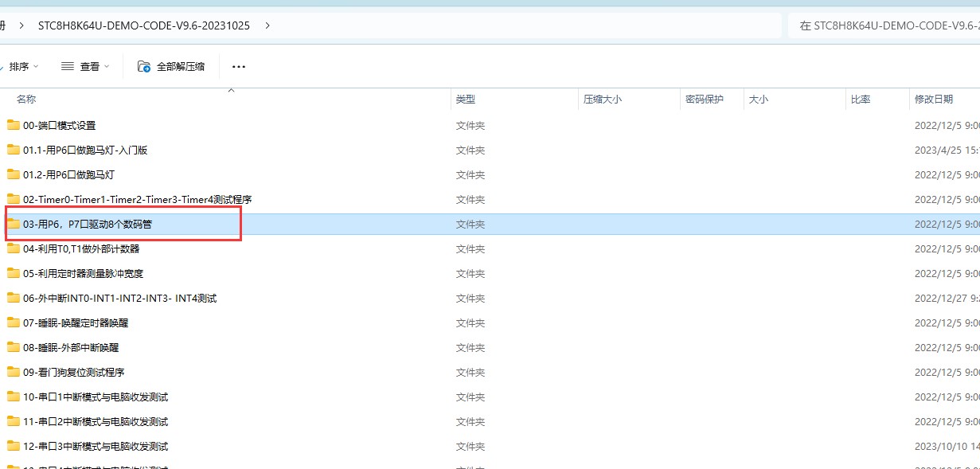Click folder icon of 03-用P6,P7口驱动8个数码管

(x=14, y=224)
